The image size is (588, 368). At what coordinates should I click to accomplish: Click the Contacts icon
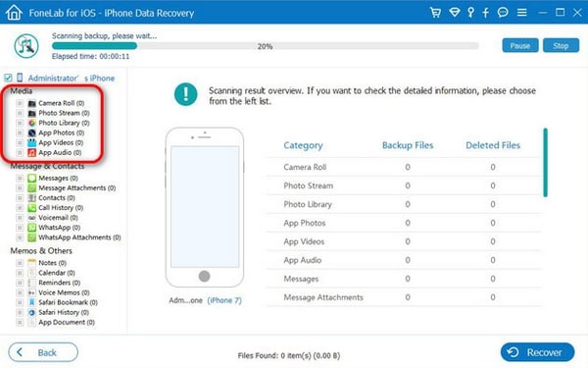[32, 198]
